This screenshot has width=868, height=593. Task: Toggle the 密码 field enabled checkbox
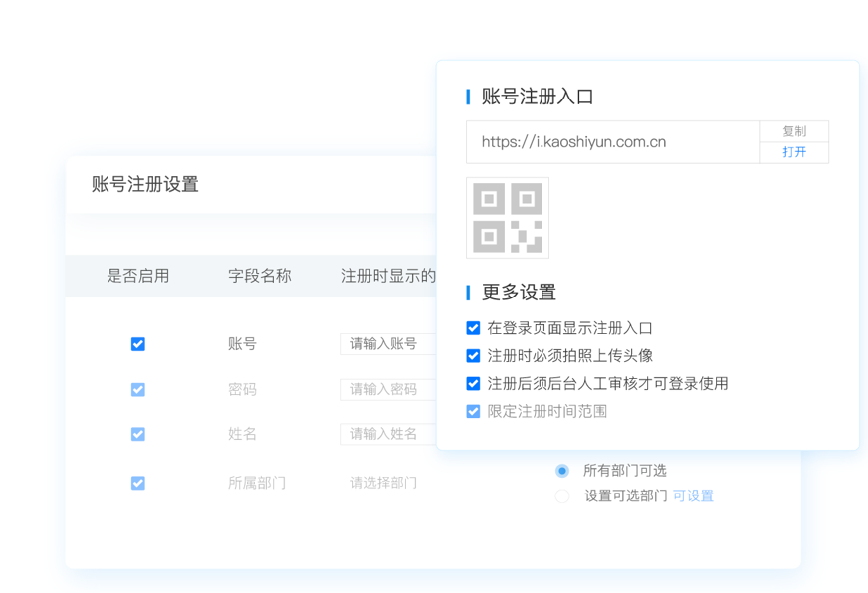click(x=138, y=390)
